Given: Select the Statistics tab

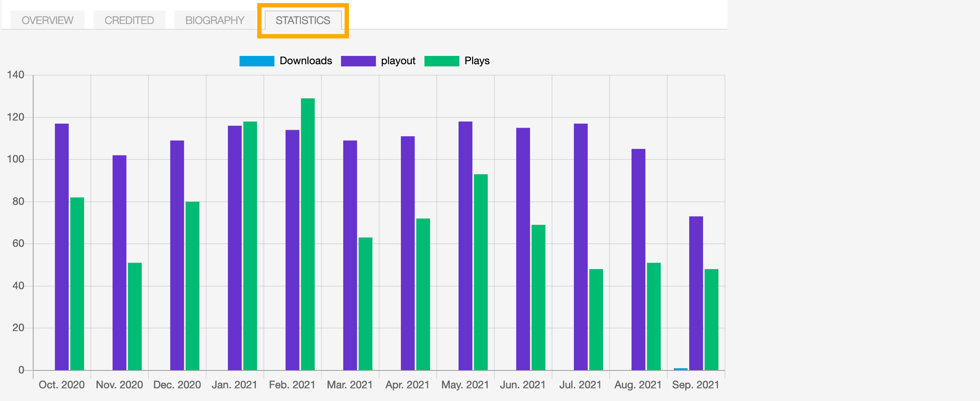Looking at the screenshot, I should 303,20.
